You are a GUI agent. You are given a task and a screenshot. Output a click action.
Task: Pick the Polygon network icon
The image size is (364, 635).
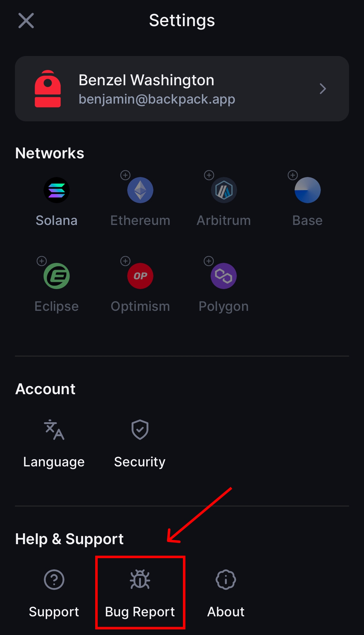tap(224, 276)
